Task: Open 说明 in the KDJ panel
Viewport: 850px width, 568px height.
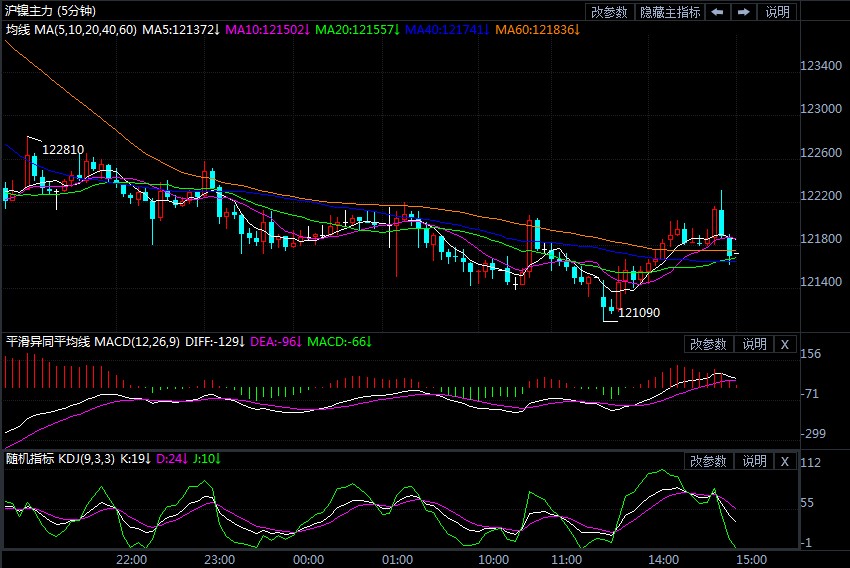Action: coord(753,461)
